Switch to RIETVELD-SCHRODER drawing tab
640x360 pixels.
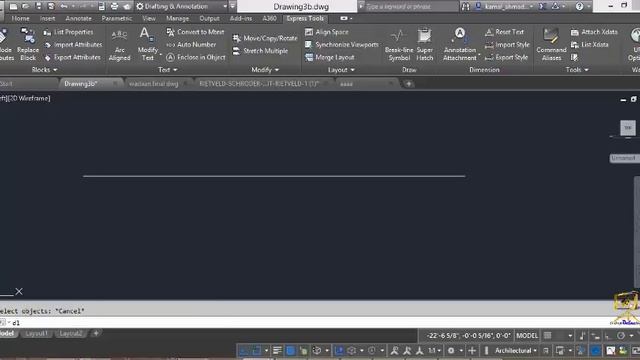pos(259,84)
